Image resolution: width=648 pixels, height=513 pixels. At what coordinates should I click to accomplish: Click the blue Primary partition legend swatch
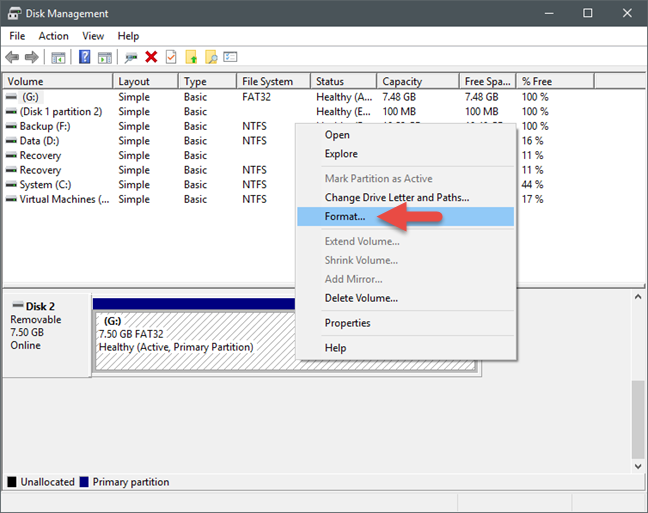(84, 482)
